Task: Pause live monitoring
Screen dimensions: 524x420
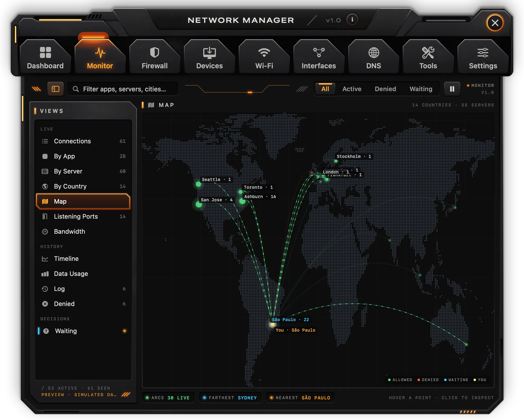Action: pos(452,89)
